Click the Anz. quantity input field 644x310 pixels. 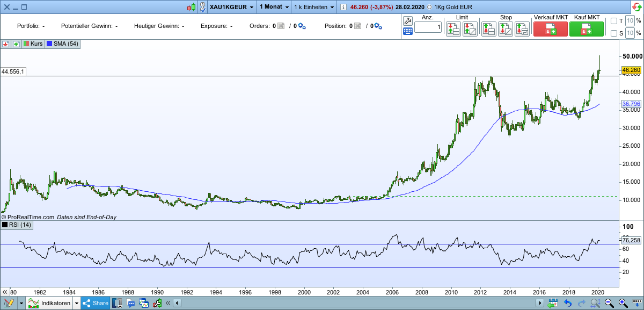click(x=427, y=26)
